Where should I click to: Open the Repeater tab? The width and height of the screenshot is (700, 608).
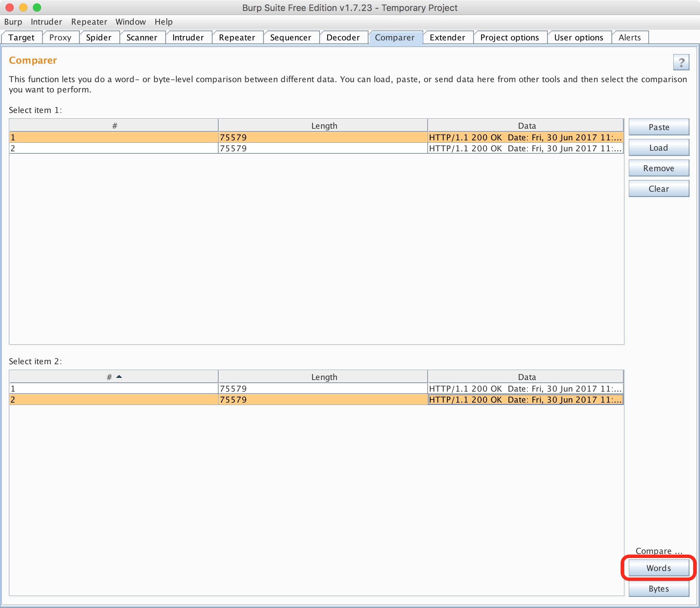[237, 37]
